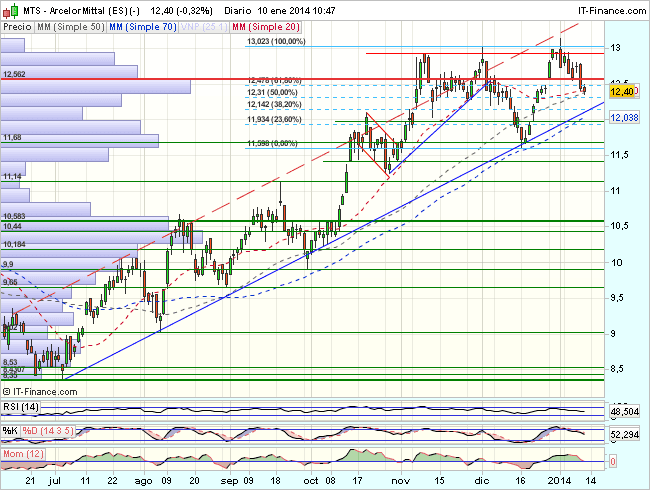
Task: Click the 10,5 price axis label
Action: (x=618, y=226)
